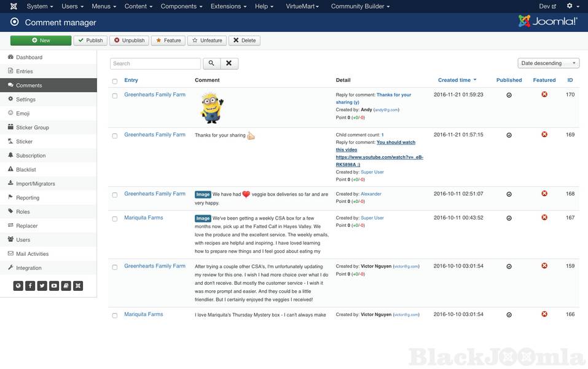Click the Unpublish toolbar button
The image size is (588, 369).
(x=129, y=41)
